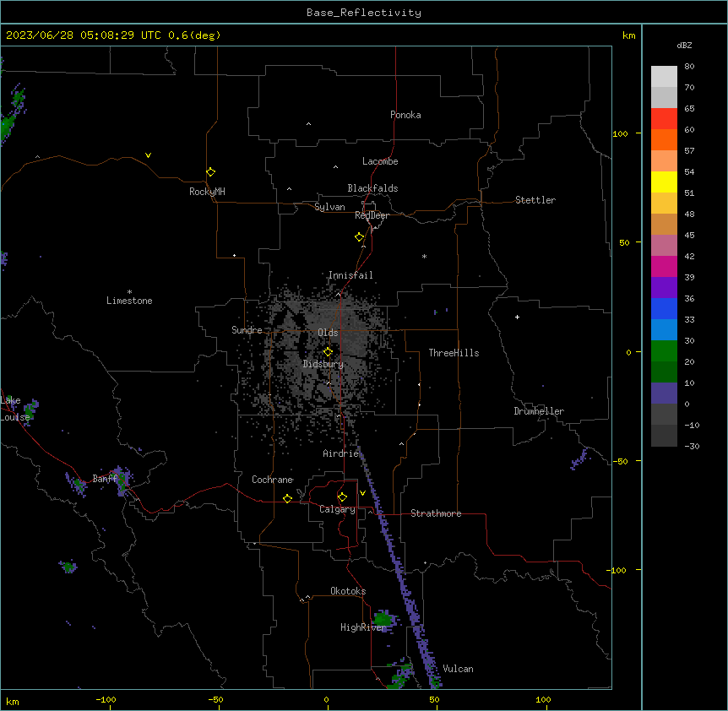Click the yellow diamond marker south of RedDeer
The width and height of the screenshot is (728, 711).
pyautogui.click(x=360, y=237)
